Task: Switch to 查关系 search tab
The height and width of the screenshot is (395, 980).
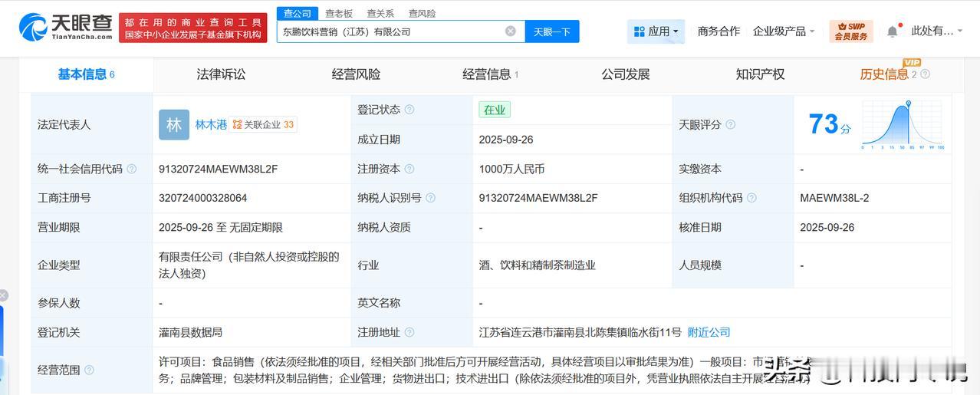Action: click(380, 13)
